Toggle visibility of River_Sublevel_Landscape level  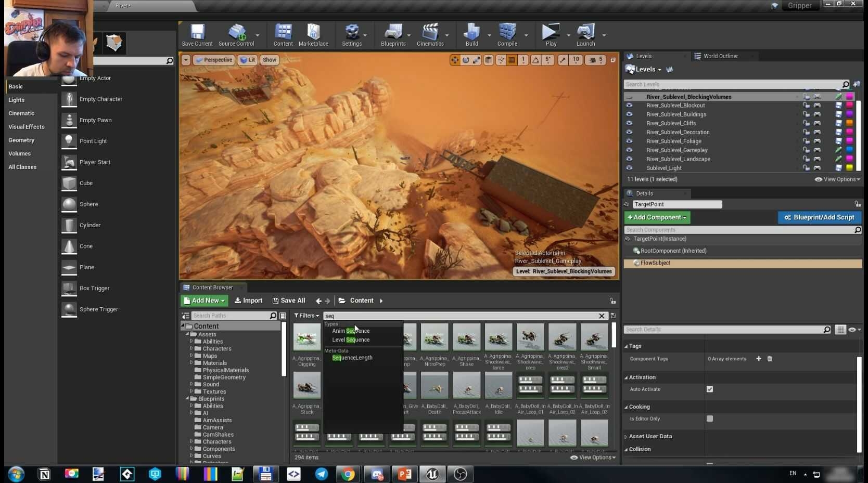tap(629, 159)
